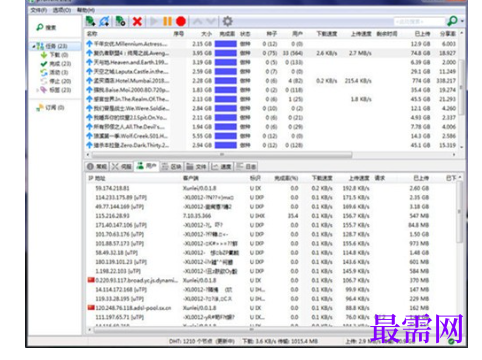Select 任务 (23) in the sidebar

[56, 46]
